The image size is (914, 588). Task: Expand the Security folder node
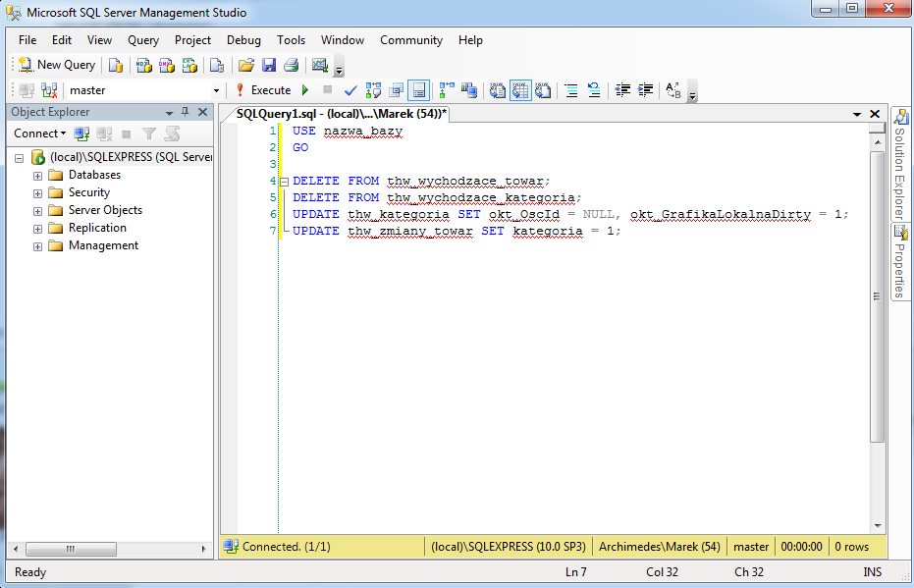(38, 193)
